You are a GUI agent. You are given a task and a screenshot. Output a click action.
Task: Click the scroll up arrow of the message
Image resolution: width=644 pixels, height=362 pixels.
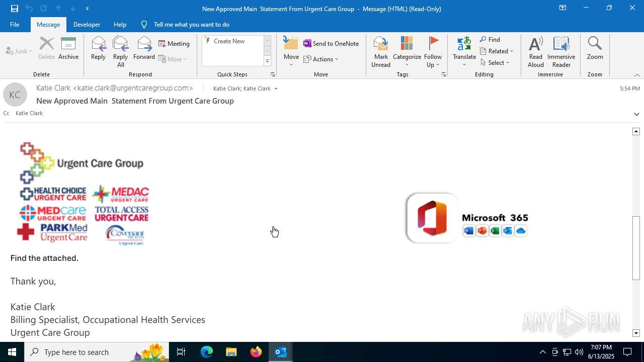point(636,131)
